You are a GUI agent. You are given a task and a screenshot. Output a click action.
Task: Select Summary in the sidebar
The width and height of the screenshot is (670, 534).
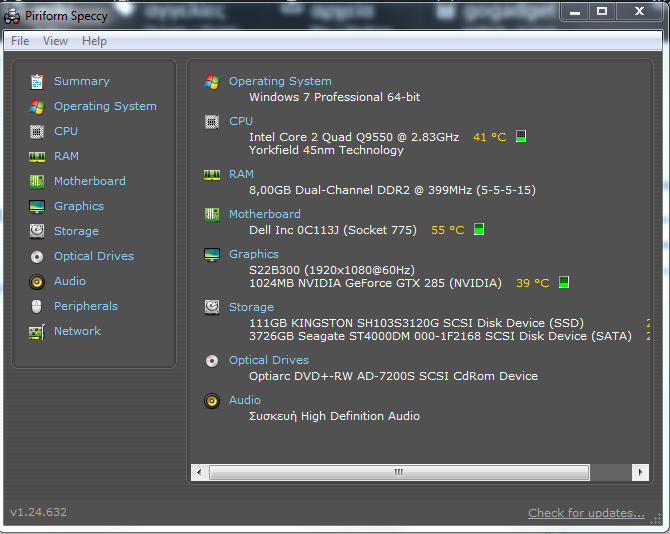click(x=82, y=81)
